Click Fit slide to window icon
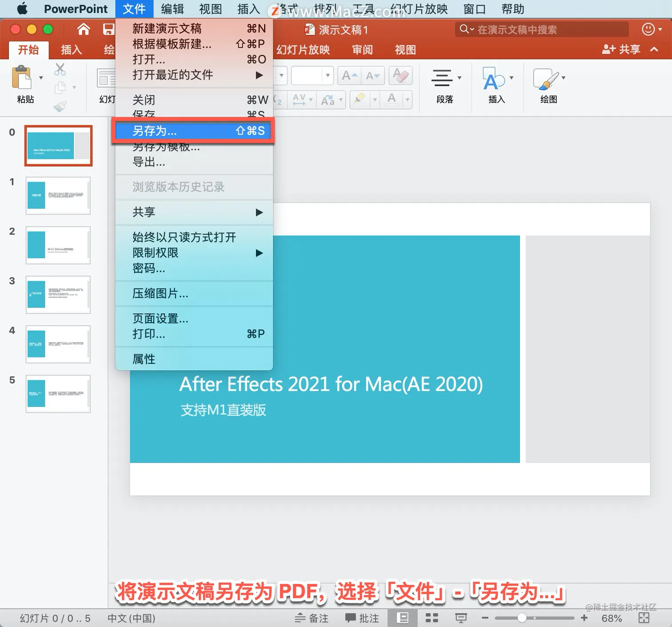 [644, 618]
